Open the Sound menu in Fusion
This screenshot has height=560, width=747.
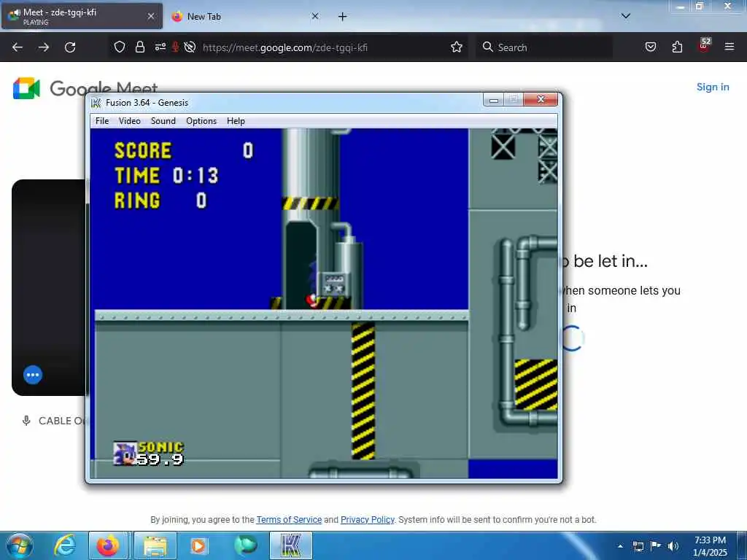click(x=163, y=121)
